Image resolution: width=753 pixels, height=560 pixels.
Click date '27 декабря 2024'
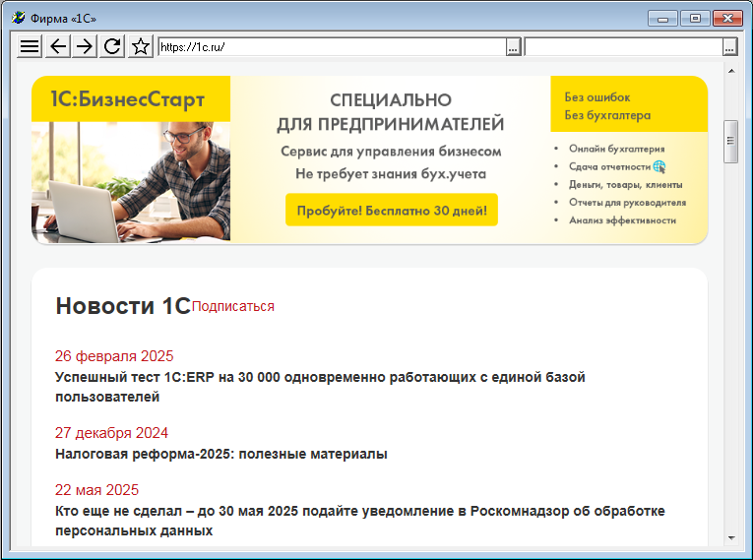(111, 433)
